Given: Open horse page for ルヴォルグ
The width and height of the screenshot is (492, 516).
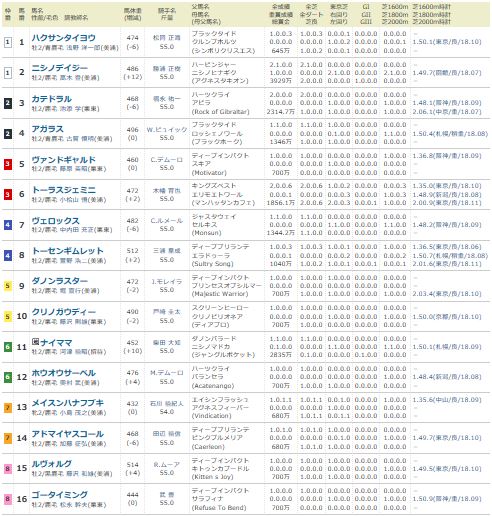Looking at the screenshot, I should click(x=52, y=464).
